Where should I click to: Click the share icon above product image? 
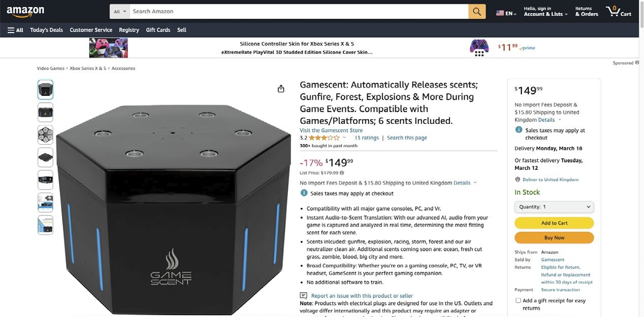pos(281,89)
